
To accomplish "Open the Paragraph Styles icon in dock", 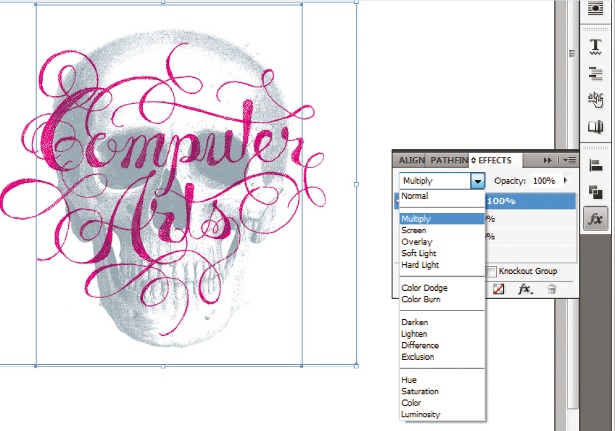I will [595, 73].
